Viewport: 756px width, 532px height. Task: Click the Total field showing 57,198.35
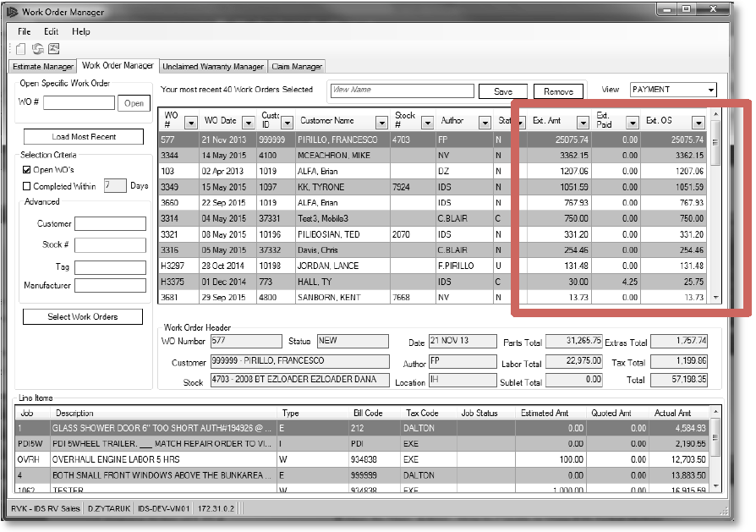679,380
